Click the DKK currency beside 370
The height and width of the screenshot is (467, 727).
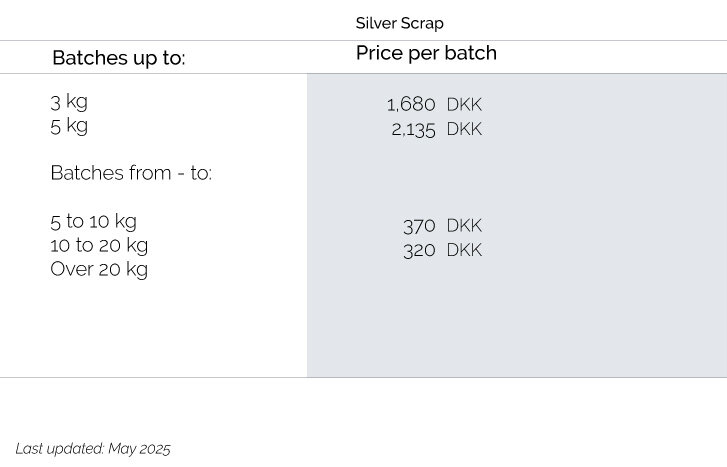(464, 226)
